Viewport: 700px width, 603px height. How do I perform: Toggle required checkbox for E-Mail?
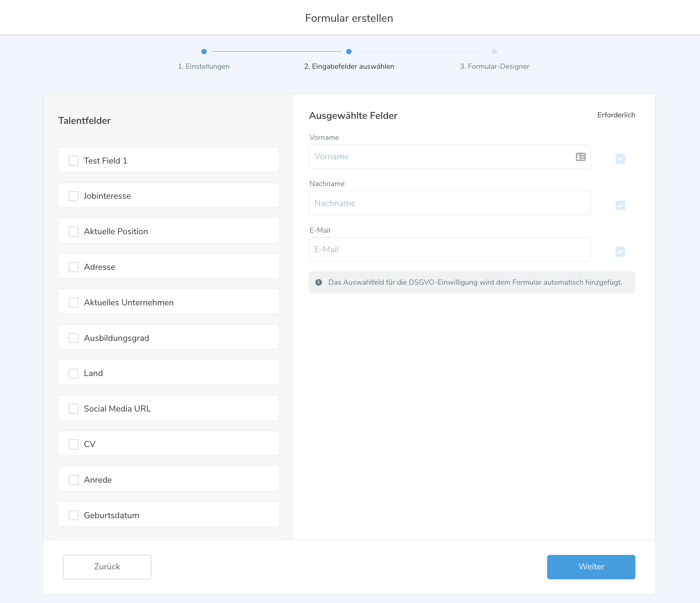tap(620, 252)
